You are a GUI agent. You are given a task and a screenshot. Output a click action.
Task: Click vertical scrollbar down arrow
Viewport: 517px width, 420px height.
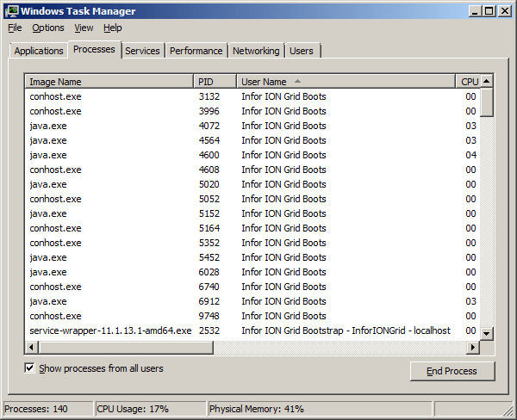tap(486, 333)
